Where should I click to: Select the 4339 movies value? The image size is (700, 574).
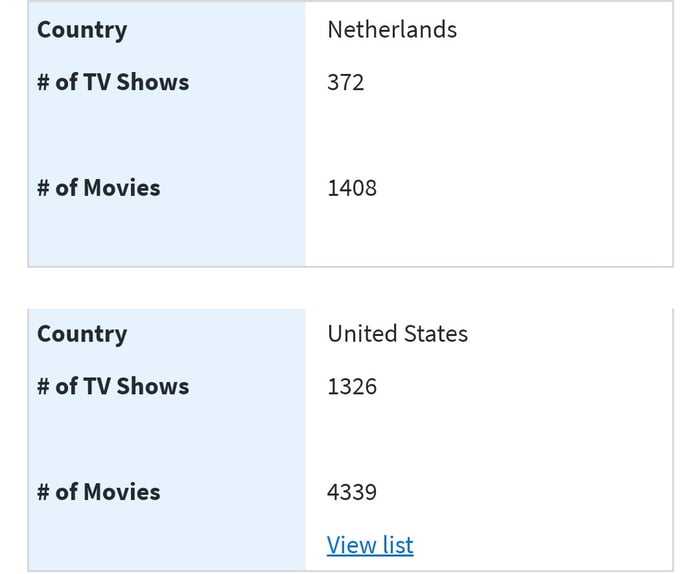[x=352, y=492]
